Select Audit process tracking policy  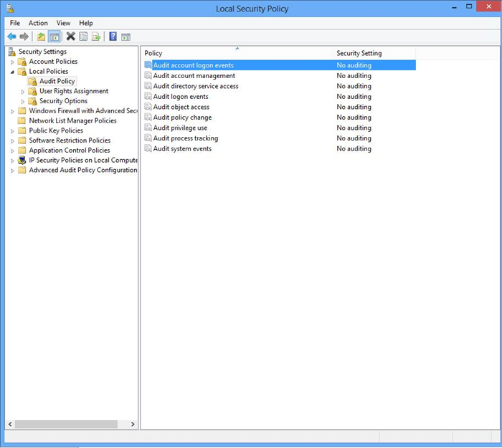pos(185,138)
